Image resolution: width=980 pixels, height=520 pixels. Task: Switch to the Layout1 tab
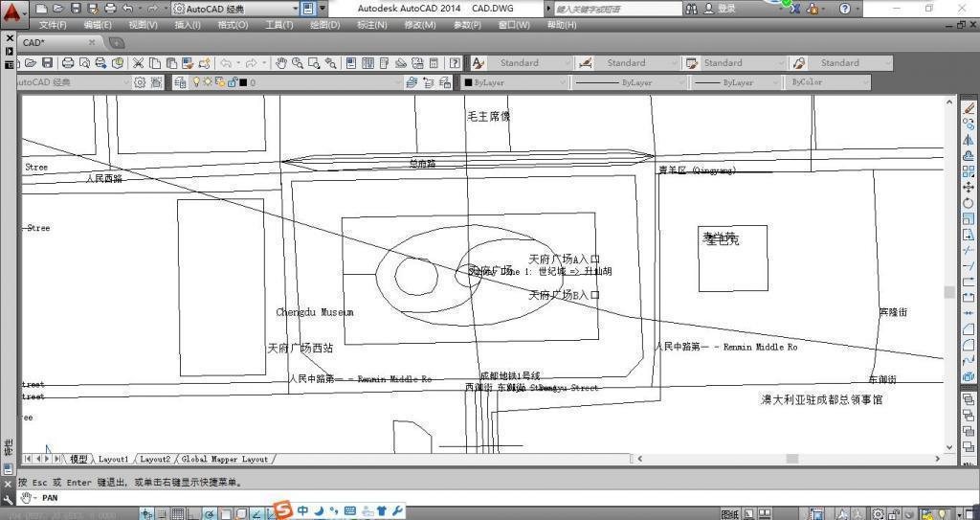[113, 459]
